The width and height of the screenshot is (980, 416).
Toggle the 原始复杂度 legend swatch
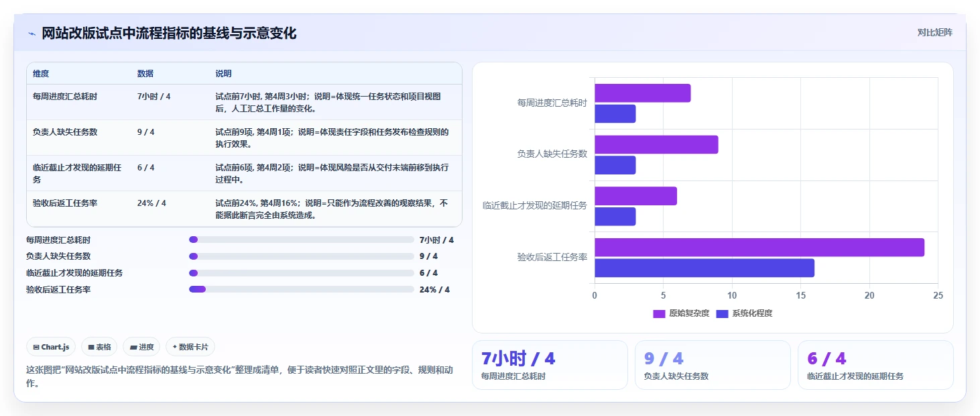(x=659, y=313)
